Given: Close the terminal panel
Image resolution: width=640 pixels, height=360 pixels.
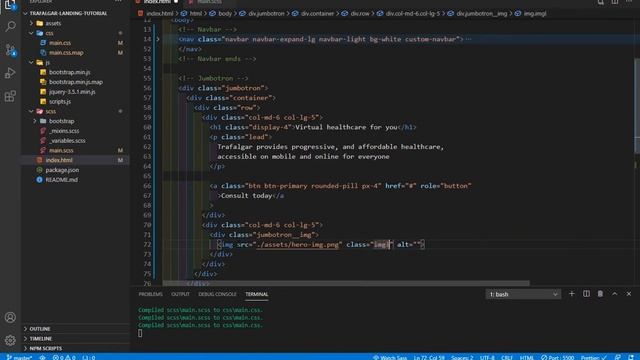Looking at the screenshot, I should click(x=629, y=294).
